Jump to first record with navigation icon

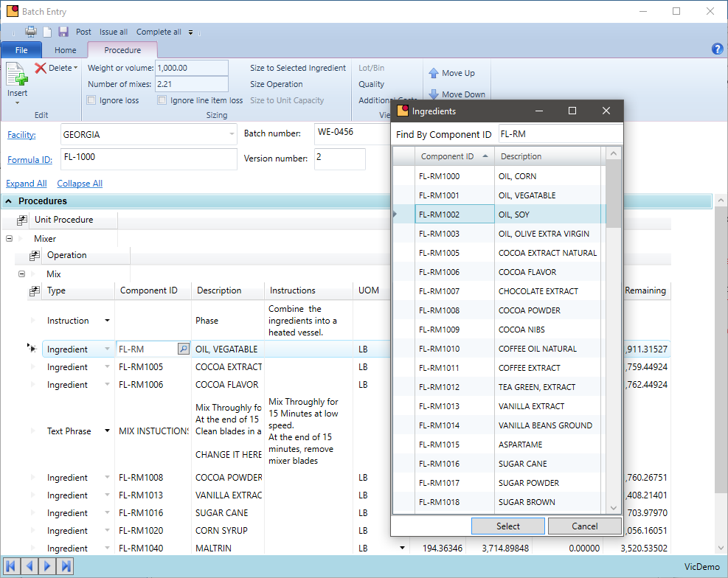[x=10, y=565]
